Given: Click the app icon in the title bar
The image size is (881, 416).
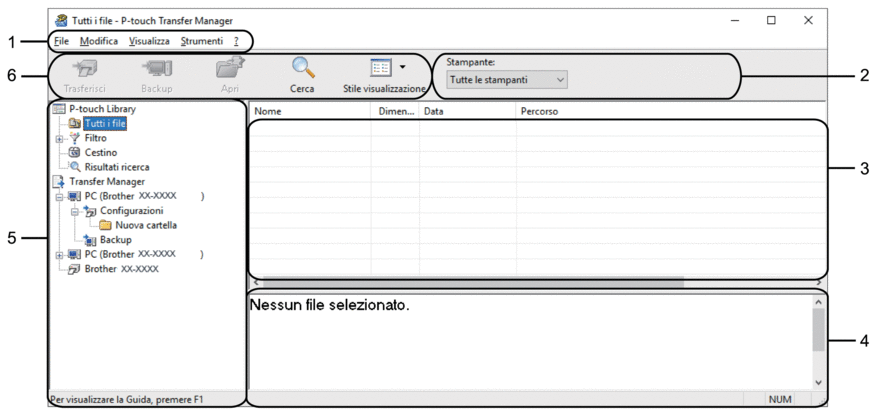Looking at the screenshot, I should pyautogui.click(x=60, y=21).
